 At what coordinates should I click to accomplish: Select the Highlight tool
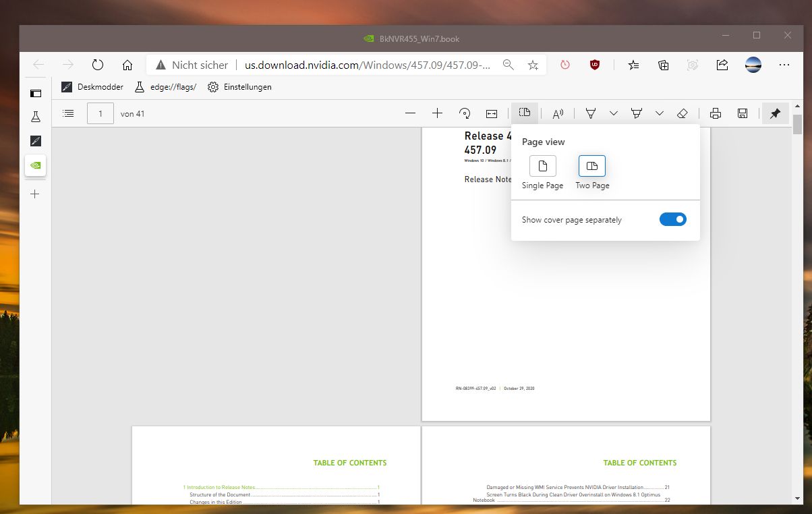coord(636,113)
